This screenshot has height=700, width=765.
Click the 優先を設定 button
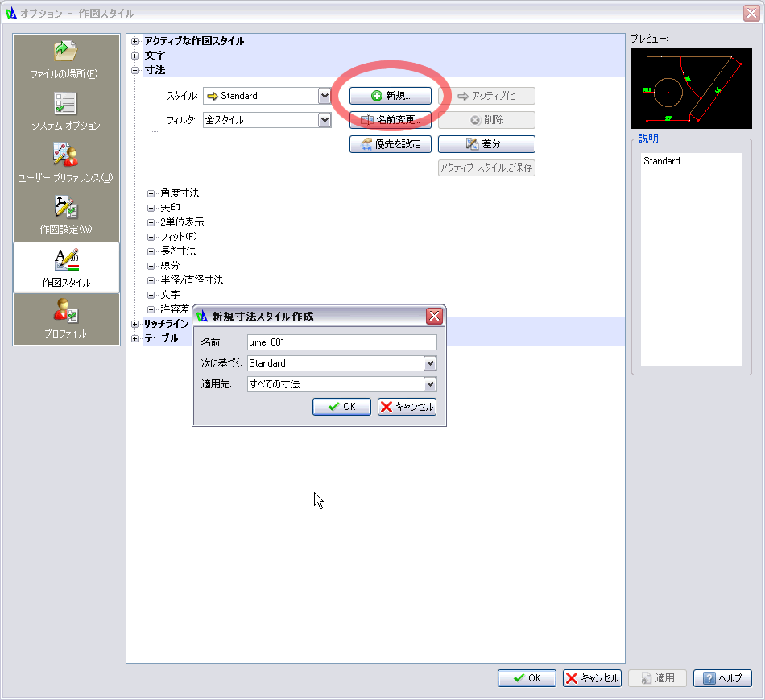point(391,144)
